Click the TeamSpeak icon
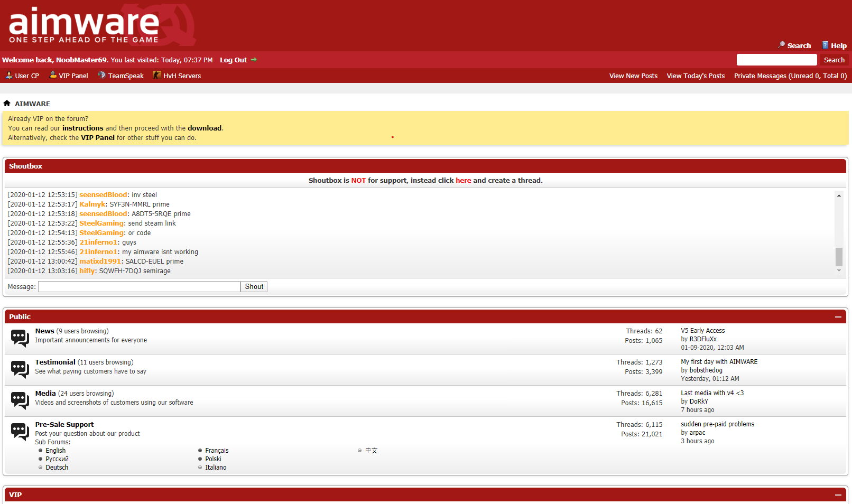The height and width of the screenshot is (504, 852). [101, 76]
